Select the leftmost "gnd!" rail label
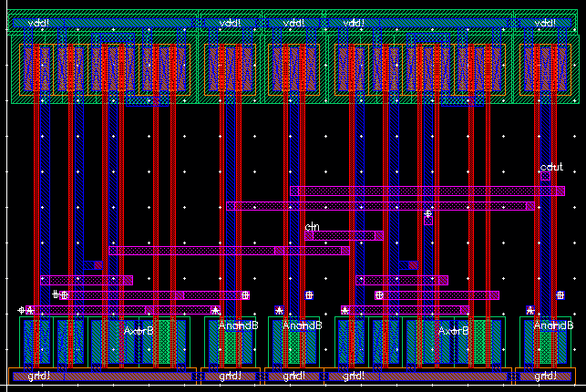This screenshot has width=586, height=392. click(x=39, y=376)
